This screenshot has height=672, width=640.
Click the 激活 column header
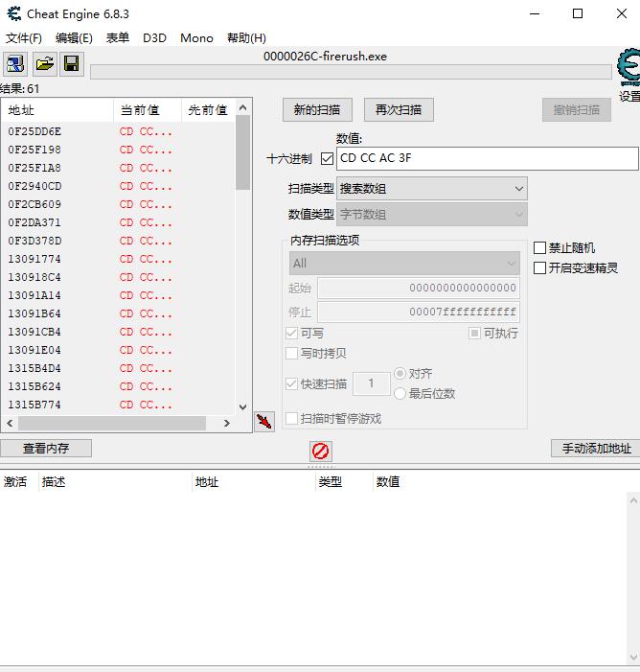(19, 482)
